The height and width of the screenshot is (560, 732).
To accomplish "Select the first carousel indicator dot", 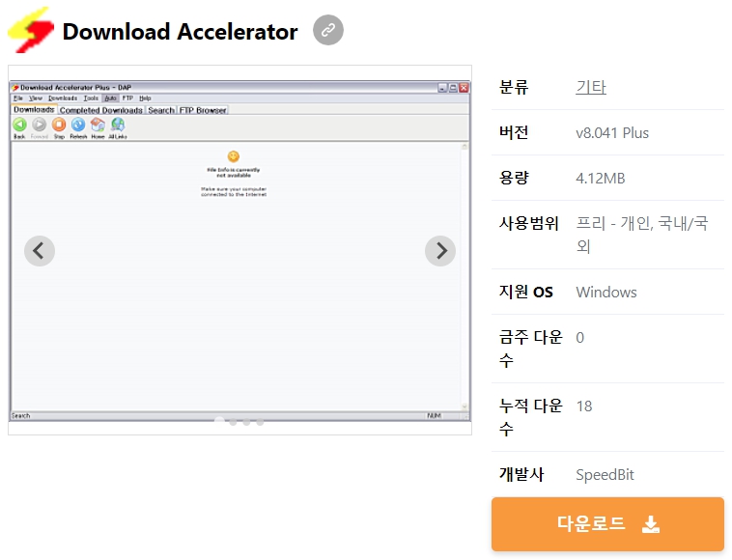I will pos(219,422).
